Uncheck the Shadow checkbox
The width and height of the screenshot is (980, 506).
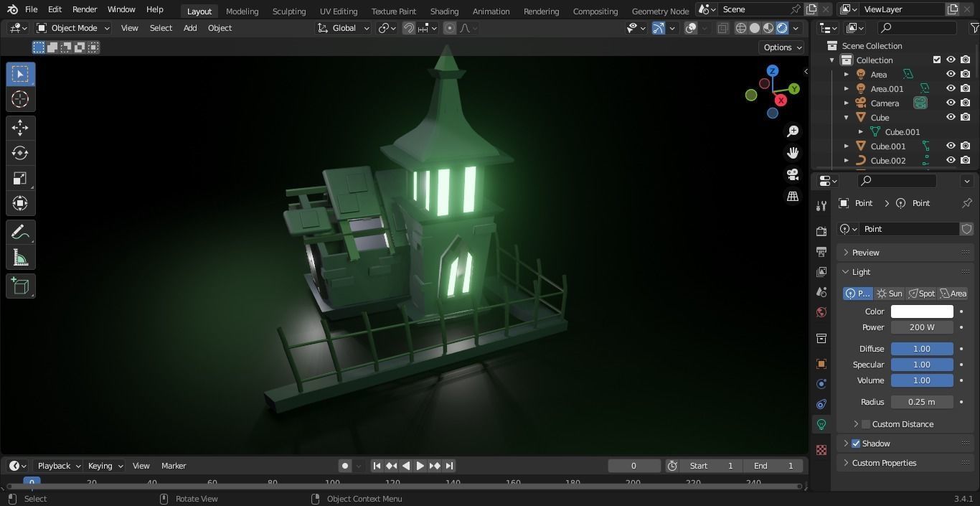pyautogui.click(x=855, y=444)
